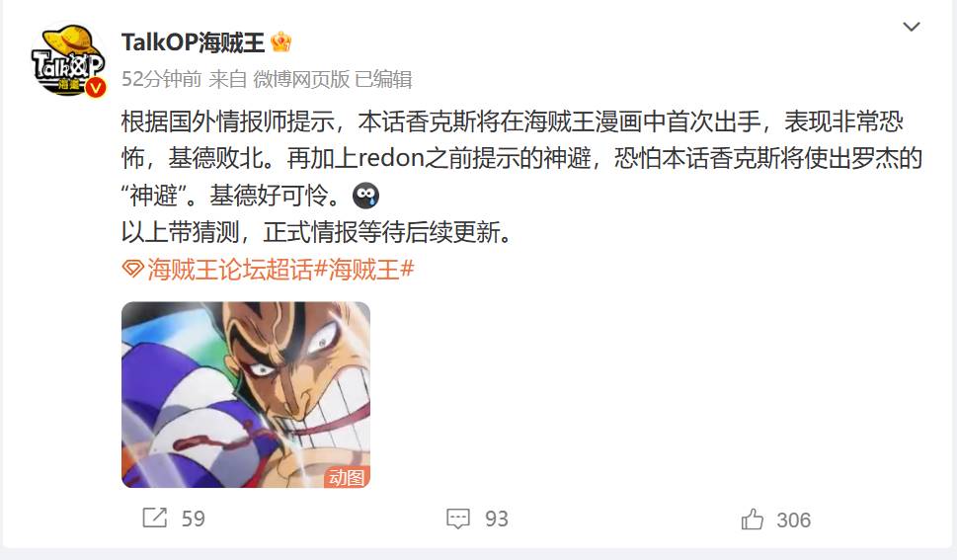The height and width of the screenshot is (560, 957).
Task: Open the 微博网页版 source link
Action: (x=301, y=79)
